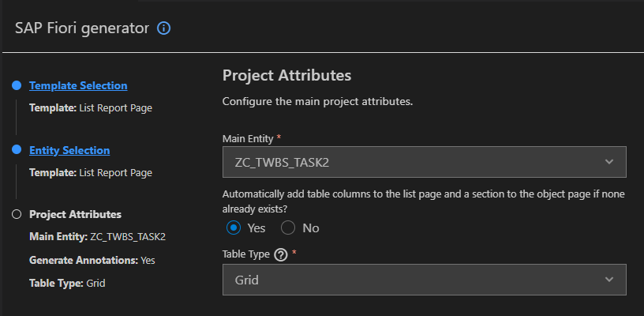The width and height of the screenshot is (644, 316).
Task: Click the SAP Fiori generator title
Action: click(x=82, y=28)
